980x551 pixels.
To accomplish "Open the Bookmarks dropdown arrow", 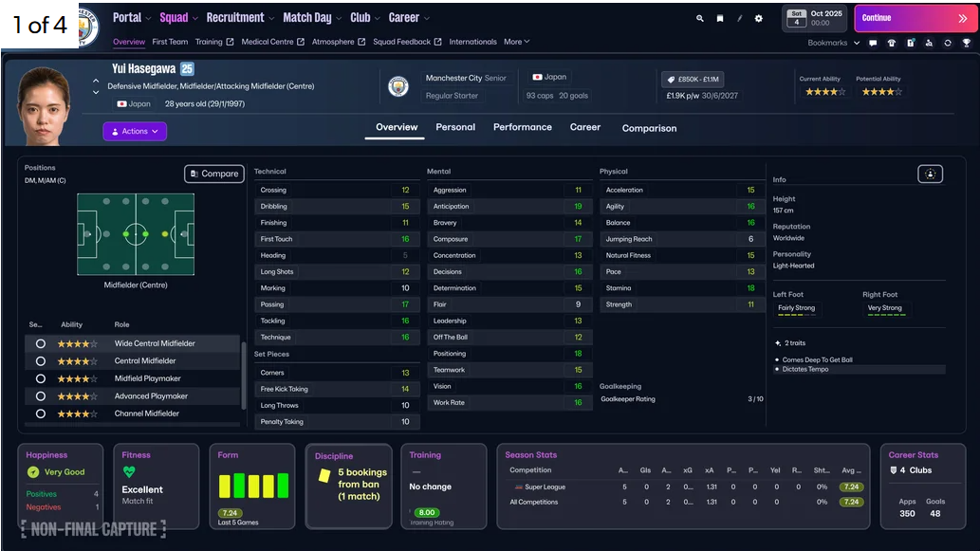I will tap(857, 43).
